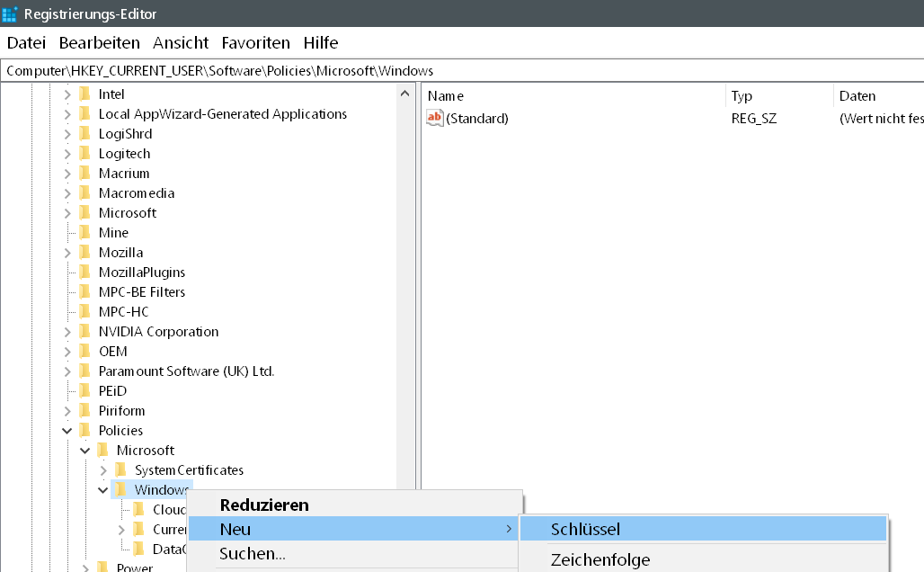Select Suchen... in the context menu
This screenshot has width=924, height=572.
click(253, 554)
